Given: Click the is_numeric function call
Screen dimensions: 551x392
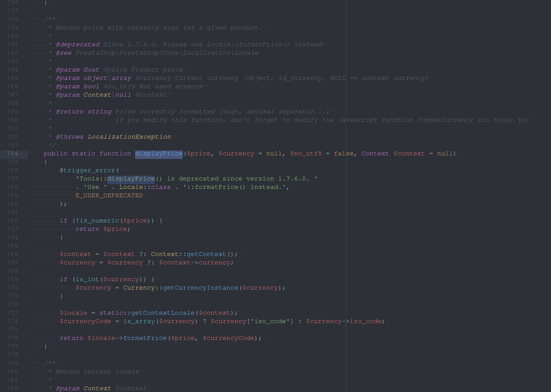Looking at the screenshot, I should tap(99, 221).
